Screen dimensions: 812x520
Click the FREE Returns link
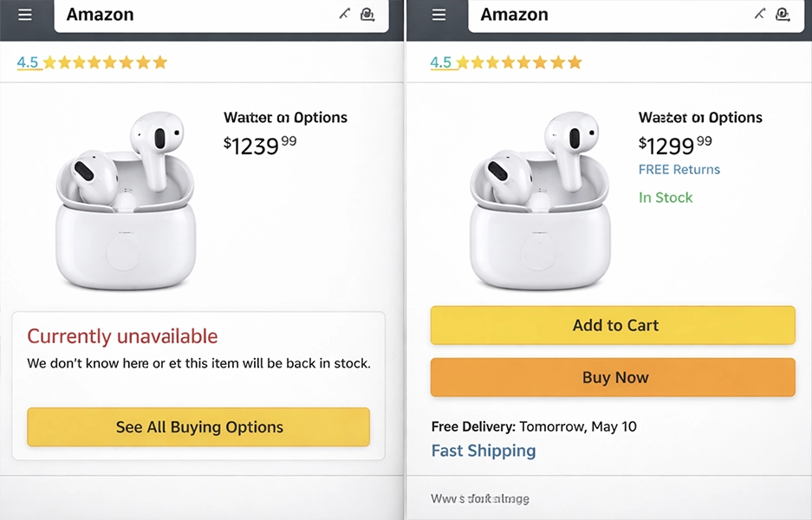point(679,169)
